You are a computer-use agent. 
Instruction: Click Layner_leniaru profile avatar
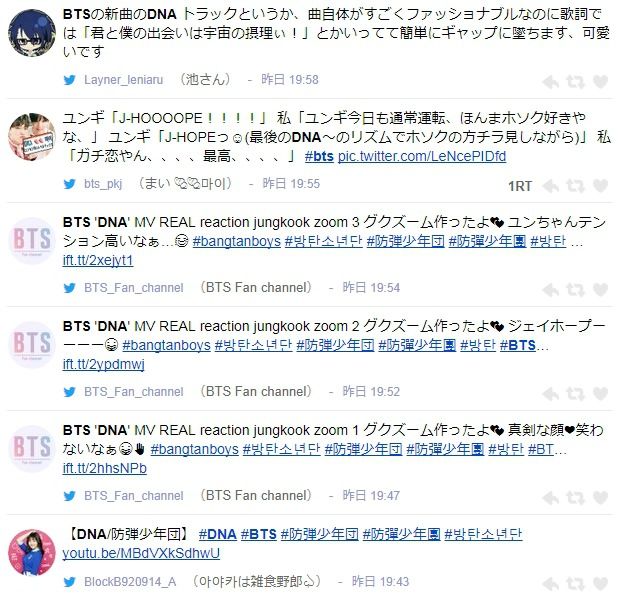[32, 34]
